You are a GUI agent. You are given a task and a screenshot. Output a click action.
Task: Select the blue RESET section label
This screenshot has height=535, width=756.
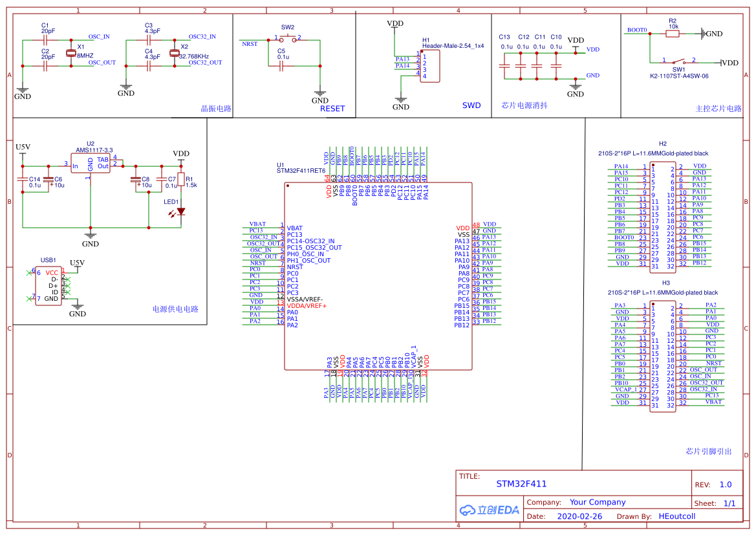[x=332, y=109]
